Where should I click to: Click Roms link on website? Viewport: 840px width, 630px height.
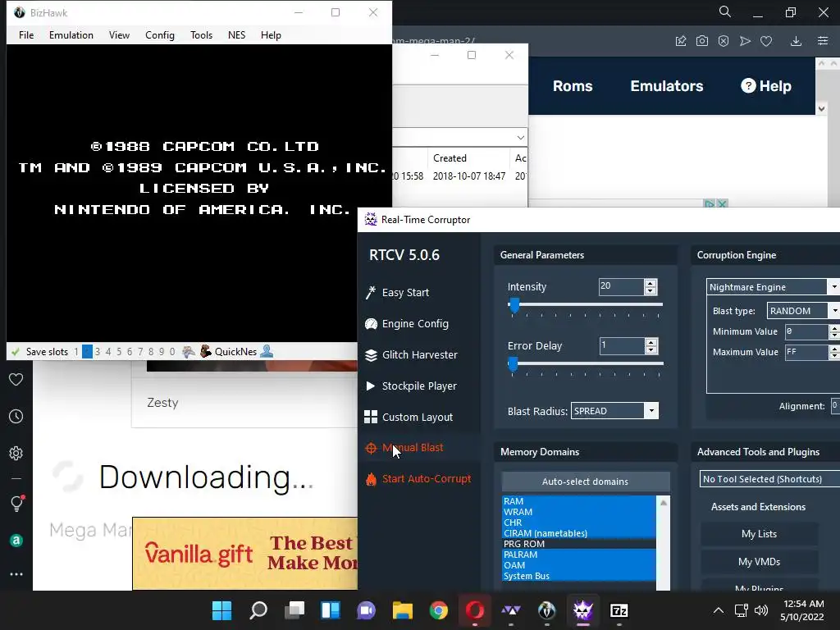click(573, 85)
